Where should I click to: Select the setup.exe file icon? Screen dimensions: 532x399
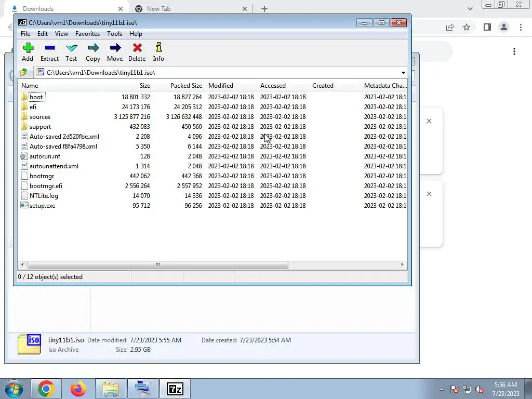[24, 205]
